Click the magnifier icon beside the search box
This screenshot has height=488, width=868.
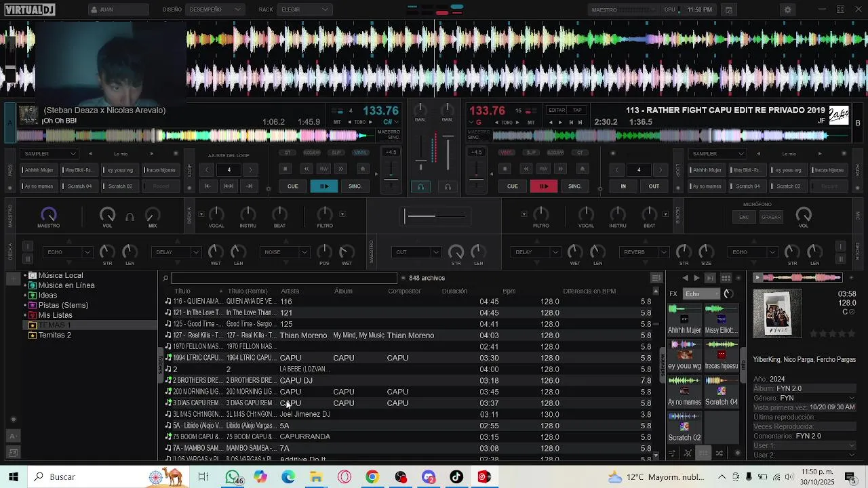tap(165, 279)
